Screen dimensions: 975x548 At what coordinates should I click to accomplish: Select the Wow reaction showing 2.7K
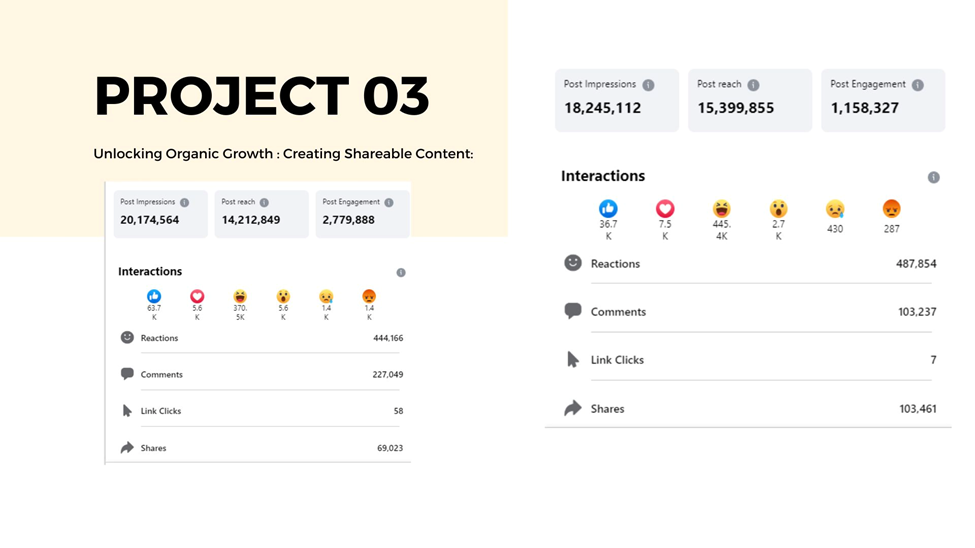tap(778, 208)
